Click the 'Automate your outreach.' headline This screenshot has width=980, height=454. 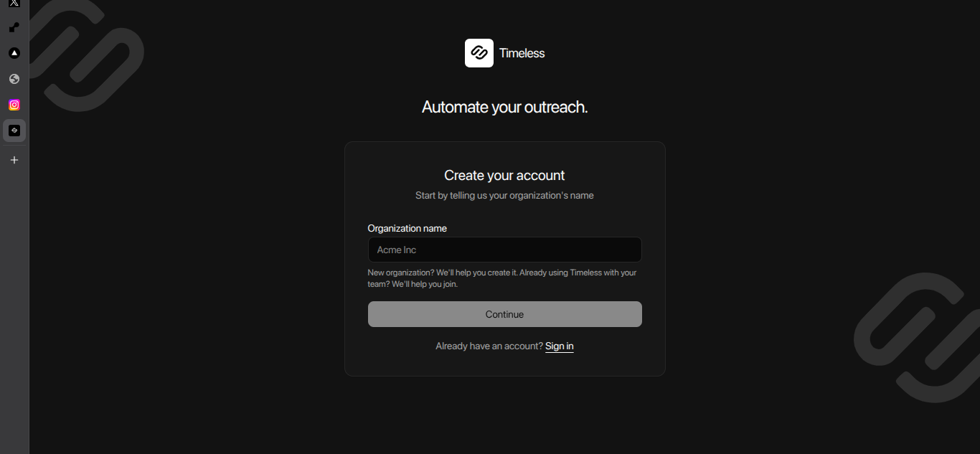pos(504,108)
